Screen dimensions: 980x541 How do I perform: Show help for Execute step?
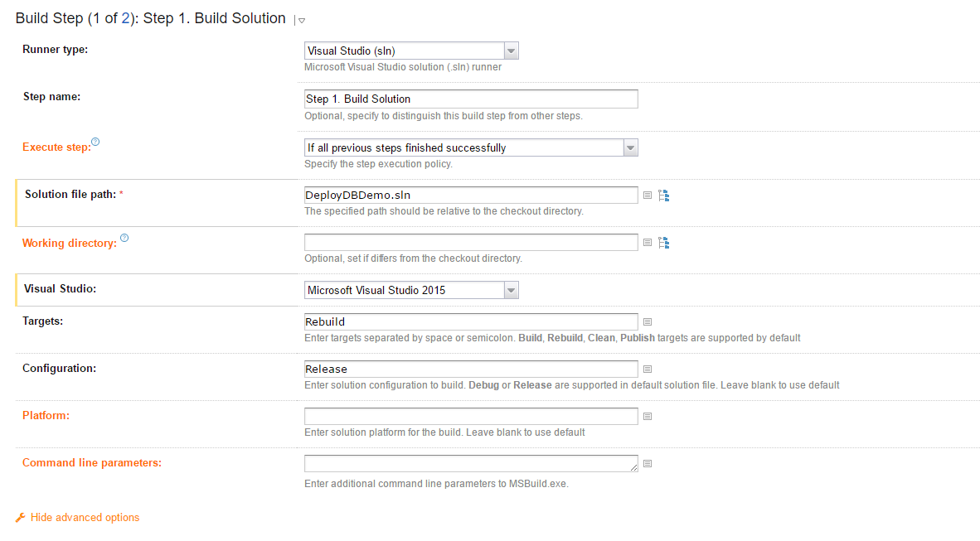click(x=95, y=142)
